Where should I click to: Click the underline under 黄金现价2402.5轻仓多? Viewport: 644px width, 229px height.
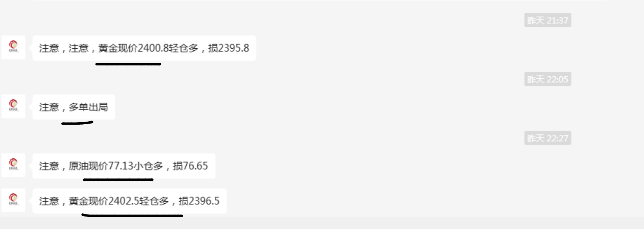pos(132,215)
